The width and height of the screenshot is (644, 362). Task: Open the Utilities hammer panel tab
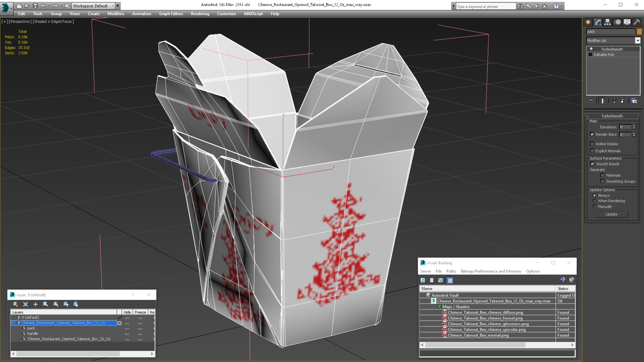coord(637,22)
